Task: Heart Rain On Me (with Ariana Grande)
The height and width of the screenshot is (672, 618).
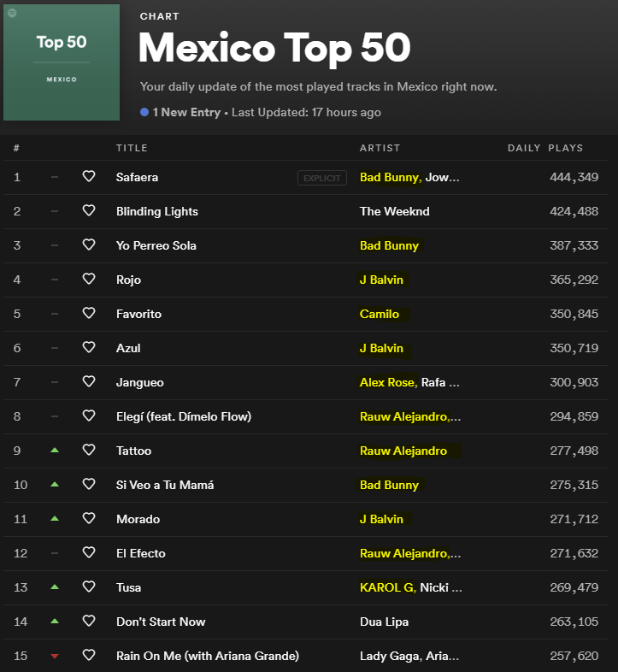Action: point(89,655)
